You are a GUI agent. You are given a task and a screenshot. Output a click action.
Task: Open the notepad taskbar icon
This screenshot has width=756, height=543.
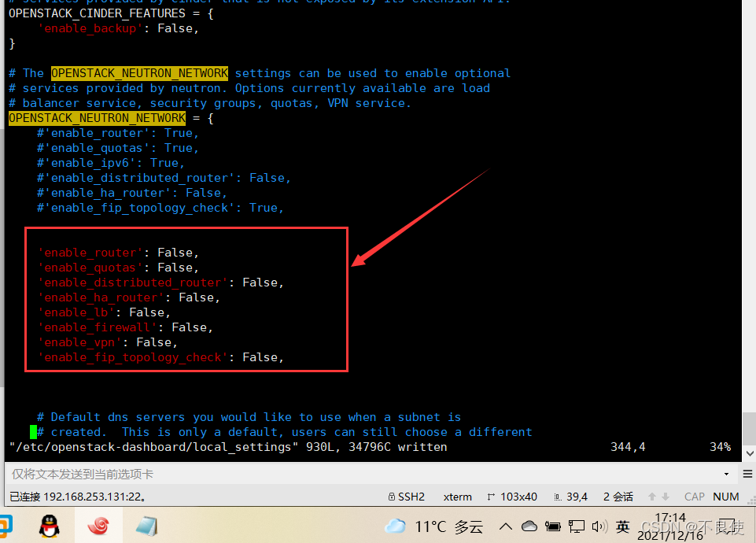pyautogui.click(x=146, y=526)
